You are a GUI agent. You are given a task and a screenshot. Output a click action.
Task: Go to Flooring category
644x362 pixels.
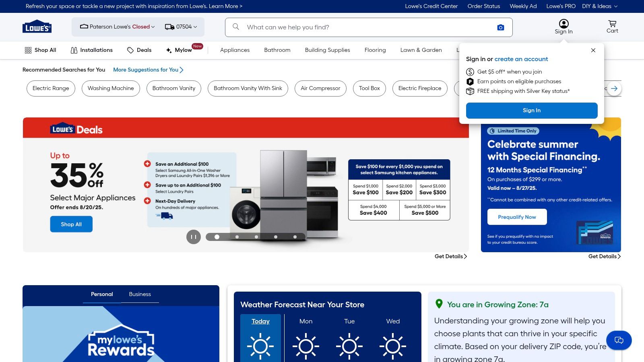(375, 50)
